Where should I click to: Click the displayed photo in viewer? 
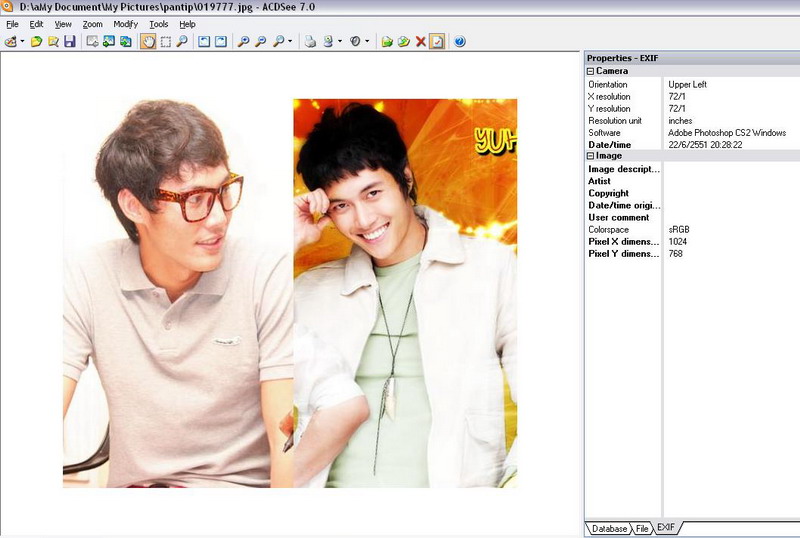(290, 294)
